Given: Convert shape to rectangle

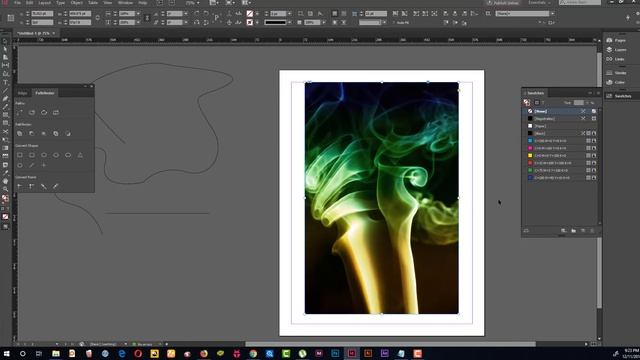Looking at the screenshot, I should click(20, 155).
